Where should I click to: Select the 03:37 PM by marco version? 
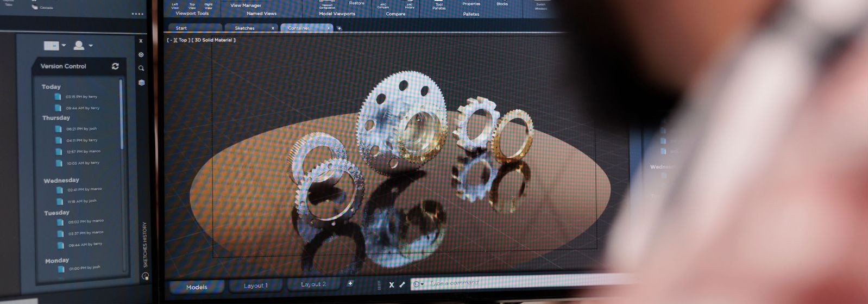(x=80, y=233)
